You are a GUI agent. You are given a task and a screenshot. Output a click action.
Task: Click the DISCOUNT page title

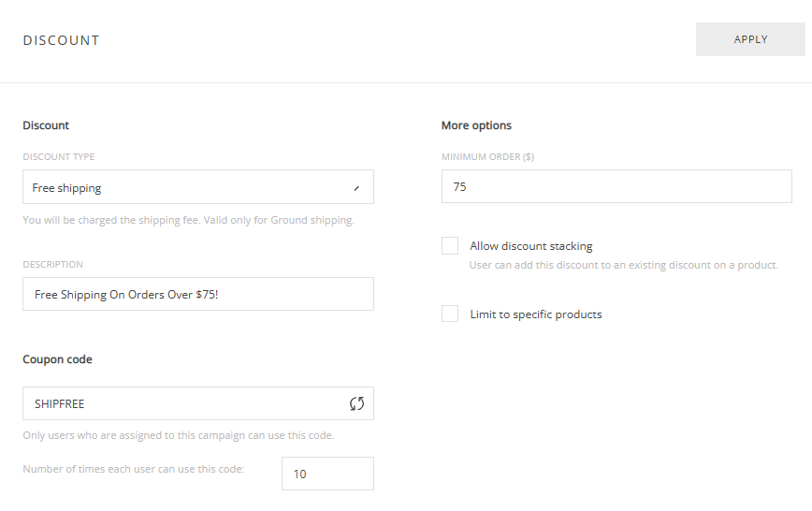[x=61, y=40]
